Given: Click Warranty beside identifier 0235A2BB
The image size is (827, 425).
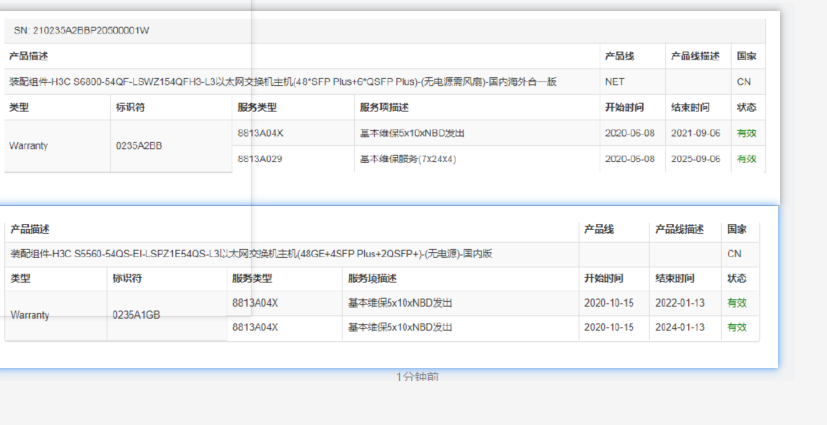Looking at the screenshot, I should tap(28, 146).
